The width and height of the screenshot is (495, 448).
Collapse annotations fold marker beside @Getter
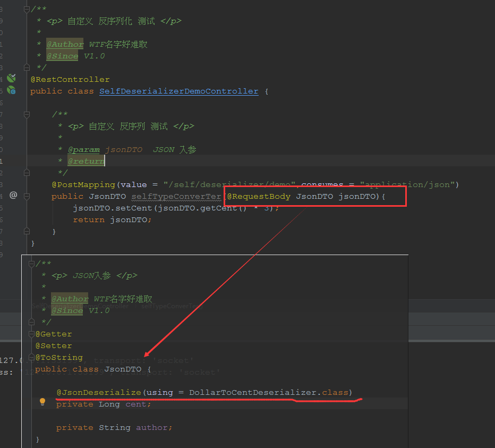(31, 334)
